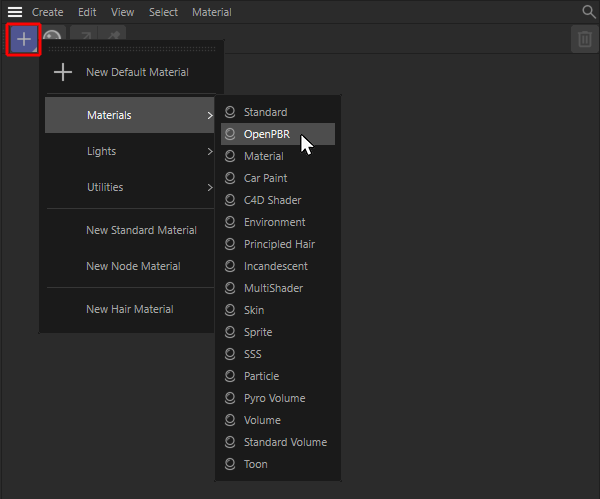Image resolution: width=600 pixels, height=499 pixels.
Task: Click the OpenPBR material icon
Action: pos(231,134)
